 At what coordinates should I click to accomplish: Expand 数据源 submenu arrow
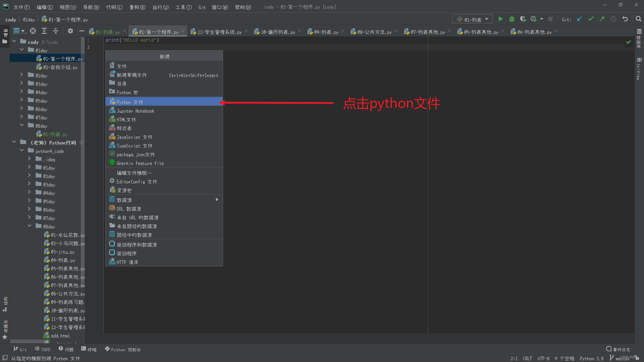point(217,200)
